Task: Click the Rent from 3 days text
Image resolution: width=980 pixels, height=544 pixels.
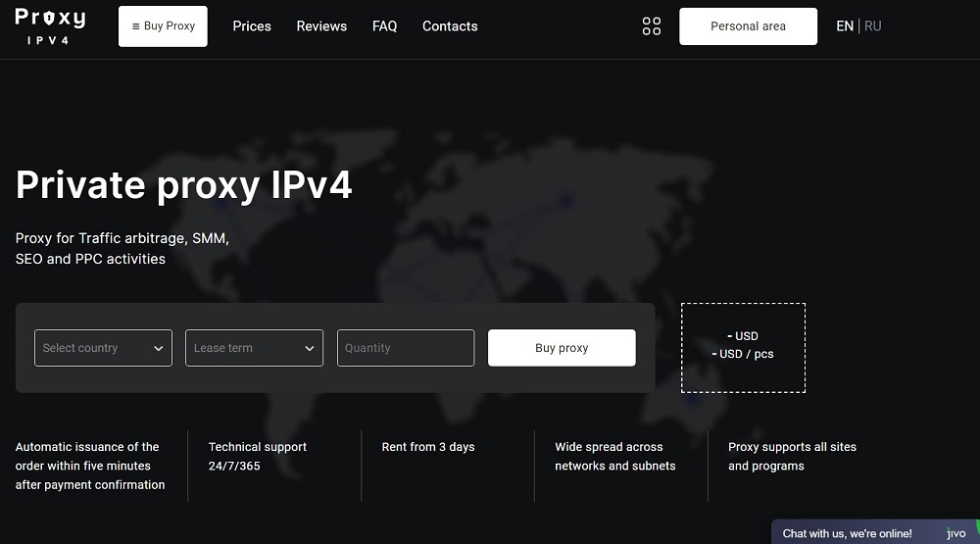Action: [428, 447]
